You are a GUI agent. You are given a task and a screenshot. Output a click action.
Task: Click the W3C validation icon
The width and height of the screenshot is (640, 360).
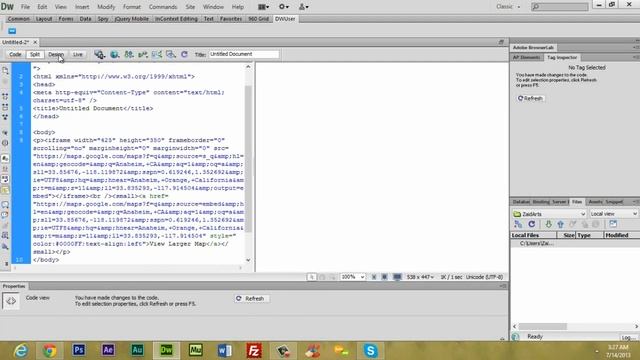(x=143, y=54)
